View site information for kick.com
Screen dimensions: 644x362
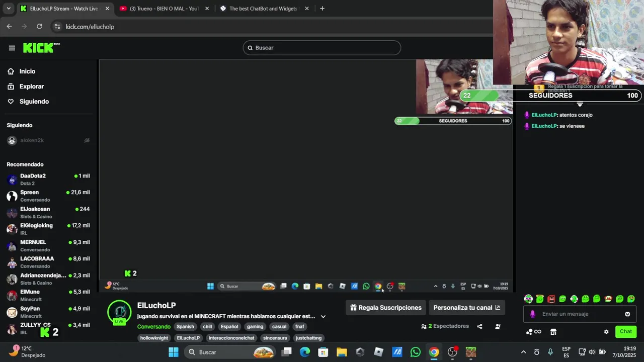(57, 27)
